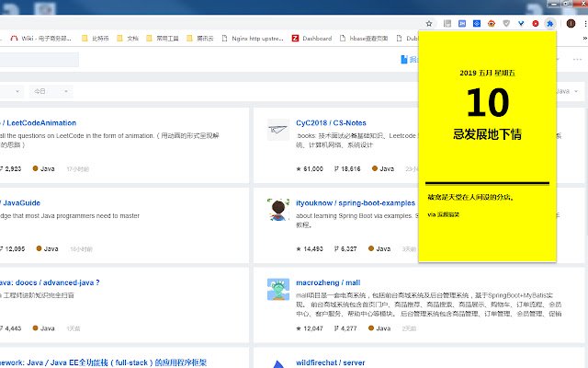Open the JavaGuide repository link
The height and width of the screenshot is (368, 588).
20,202
